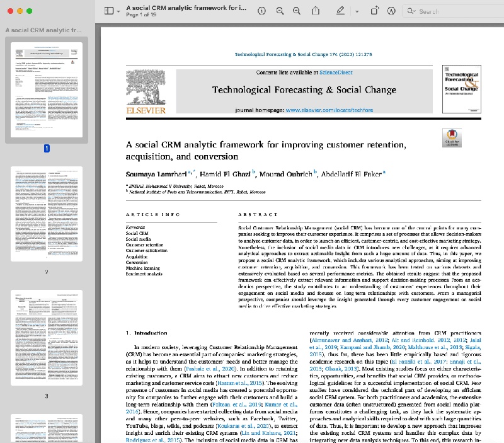Select page 3 thumbnail in sidebar

tap(47, 338)
